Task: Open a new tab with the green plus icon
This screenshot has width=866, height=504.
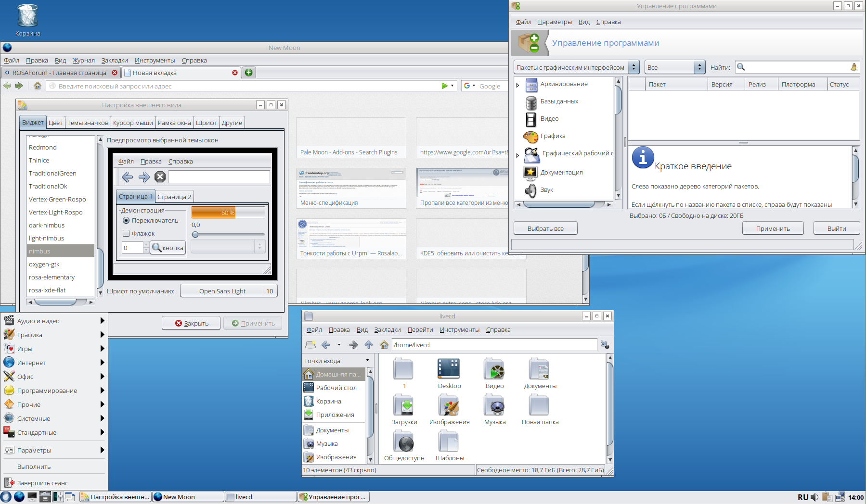Action: [248, 73]
